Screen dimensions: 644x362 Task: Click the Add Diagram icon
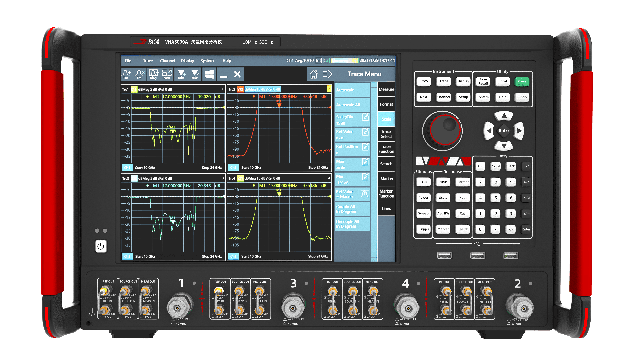tap(153, 74)
